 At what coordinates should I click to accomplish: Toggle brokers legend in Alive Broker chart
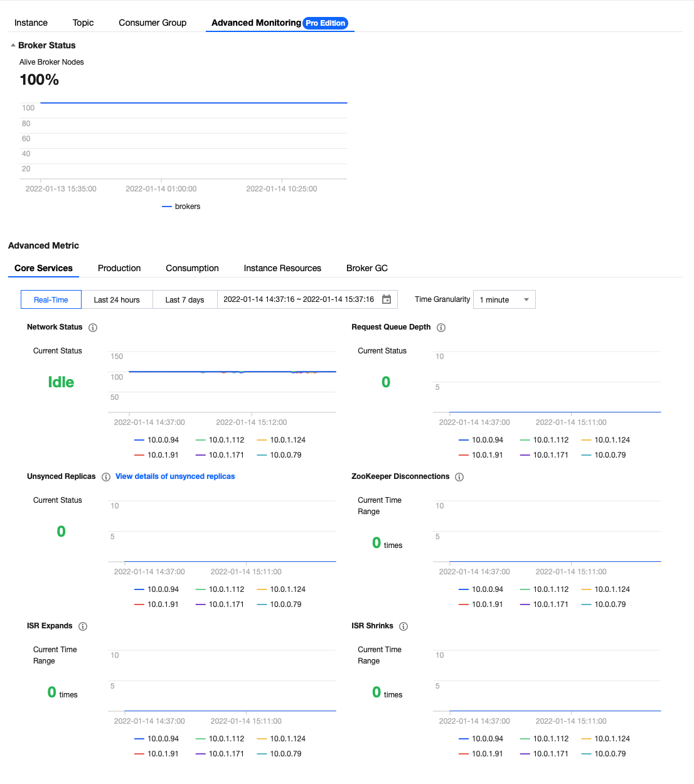[x=181, y=207]
